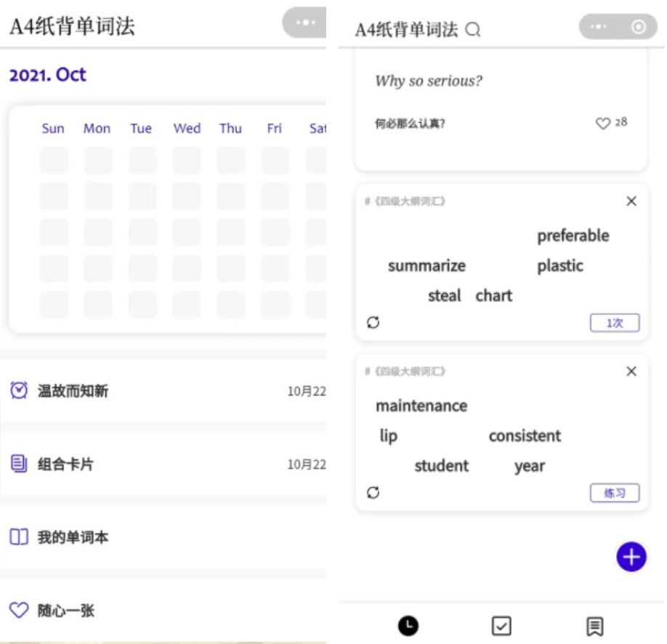The height and width of the screenshot is (644, 667).
Task: Click the open book icon beside 我的单词本
Action: (17, 537)
